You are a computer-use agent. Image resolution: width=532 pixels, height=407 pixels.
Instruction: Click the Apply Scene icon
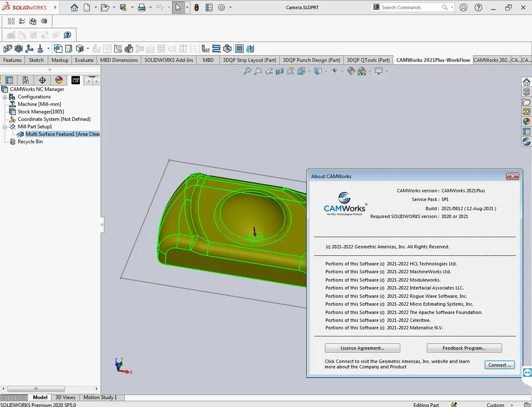[362, 71]
